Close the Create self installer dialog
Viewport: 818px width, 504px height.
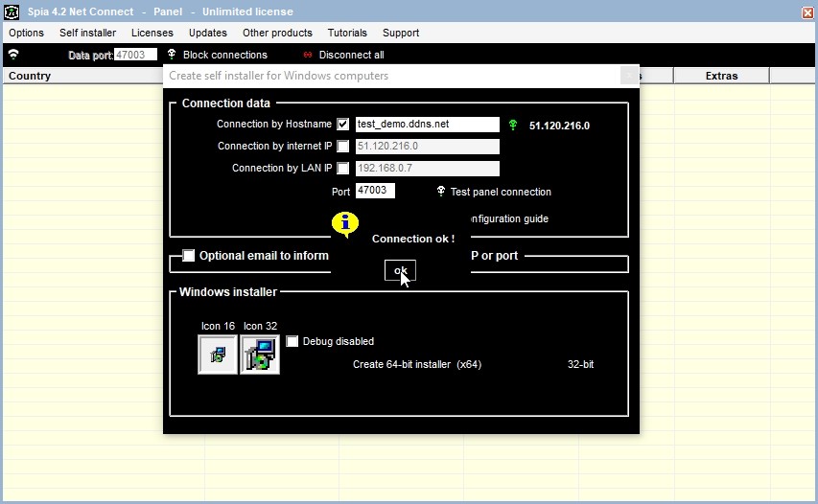pos(629,76)
